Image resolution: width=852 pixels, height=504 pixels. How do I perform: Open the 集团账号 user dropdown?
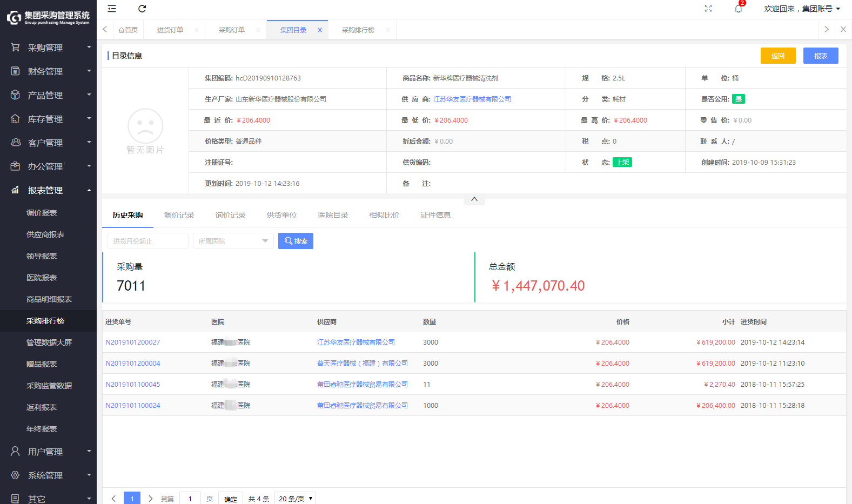802,9
